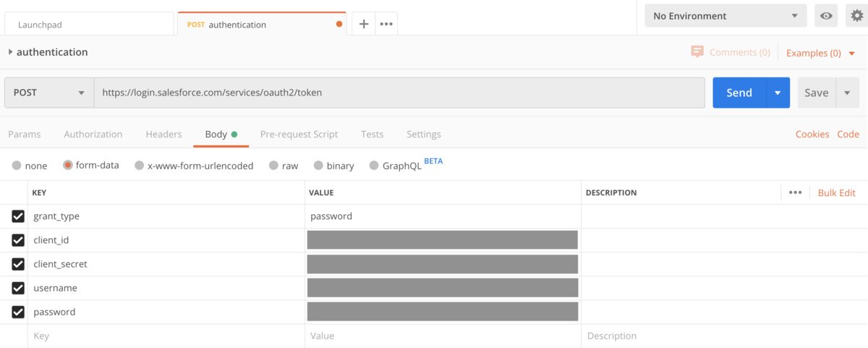Open the Params tab

[24, 134]
